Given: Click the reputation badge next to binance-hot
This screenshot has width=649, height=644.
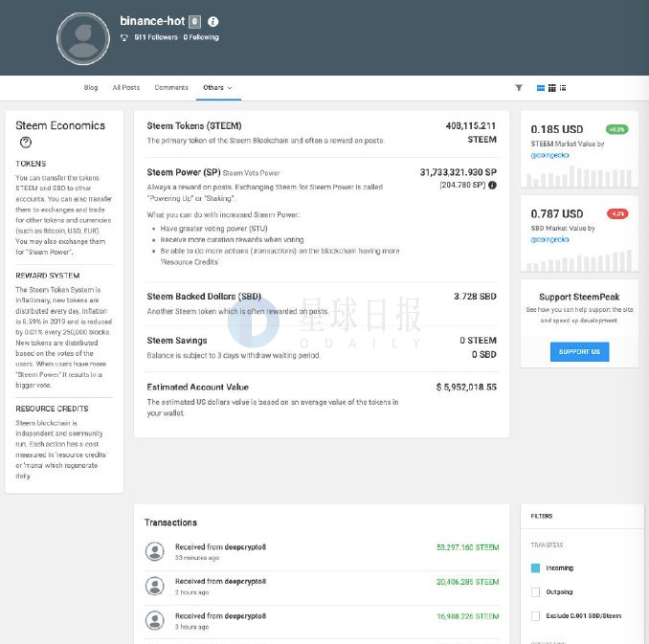Looking at the screenshot, I should pos(194,21).
